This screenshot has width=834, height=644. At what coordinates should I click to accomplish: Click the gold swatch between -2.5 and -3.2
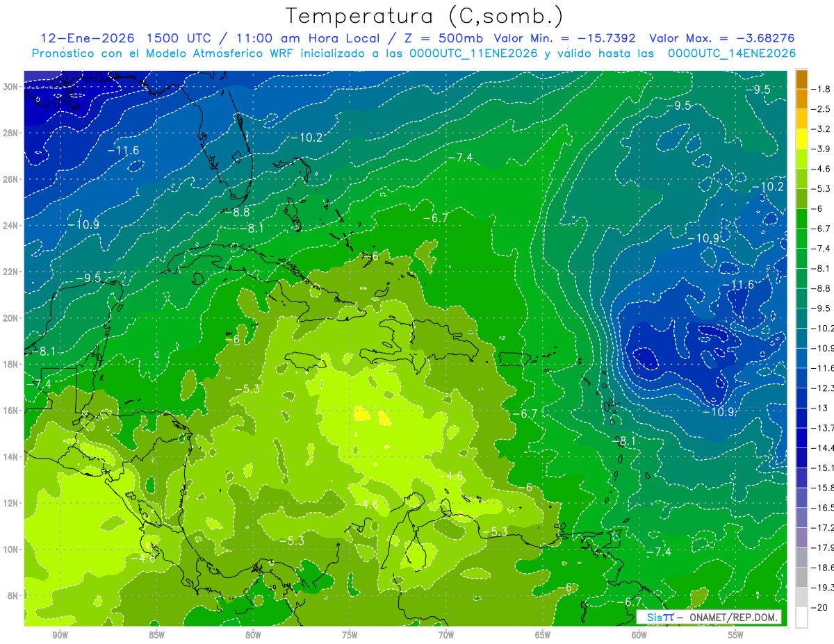pos(801,119)
